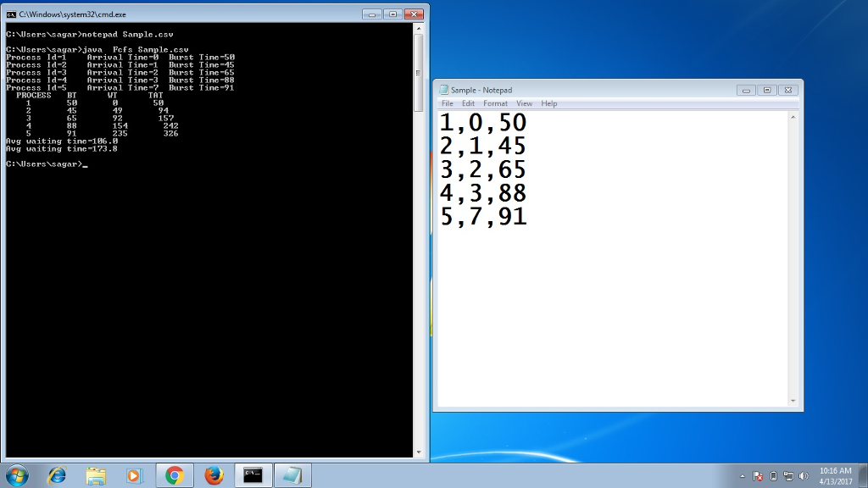The width and height of the screenshot is (868, 488).
Task: Open the File menu in Notepad
Action: click(x=447, y=103)
